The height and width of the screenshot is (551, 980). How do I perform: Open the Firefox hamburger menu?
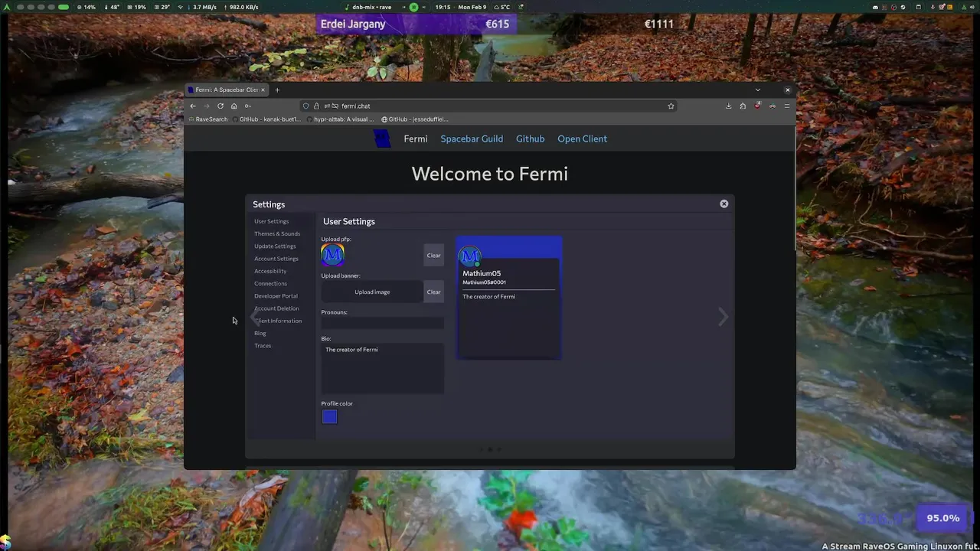[x=786, y=106]
